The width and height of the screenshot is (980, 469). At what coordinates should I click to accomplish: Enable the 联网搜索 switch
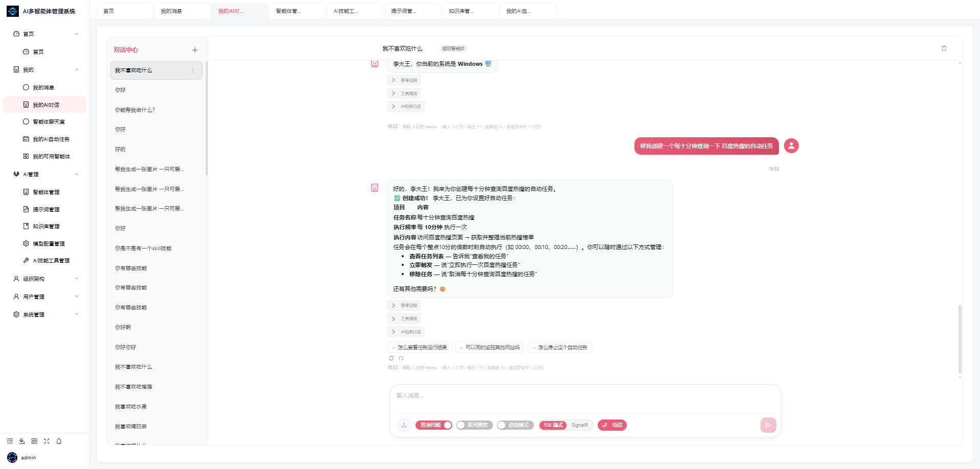475,425
